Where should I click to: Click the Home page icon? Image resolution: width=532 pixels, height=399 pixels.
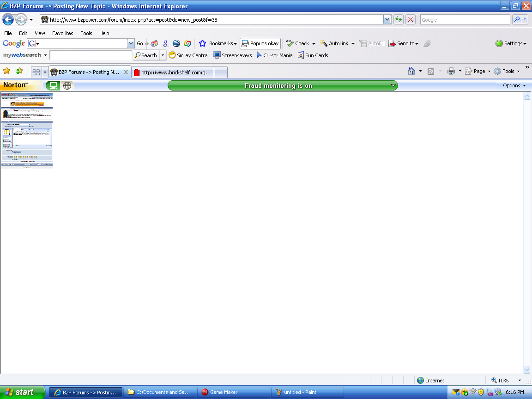(x=411, y=71)
